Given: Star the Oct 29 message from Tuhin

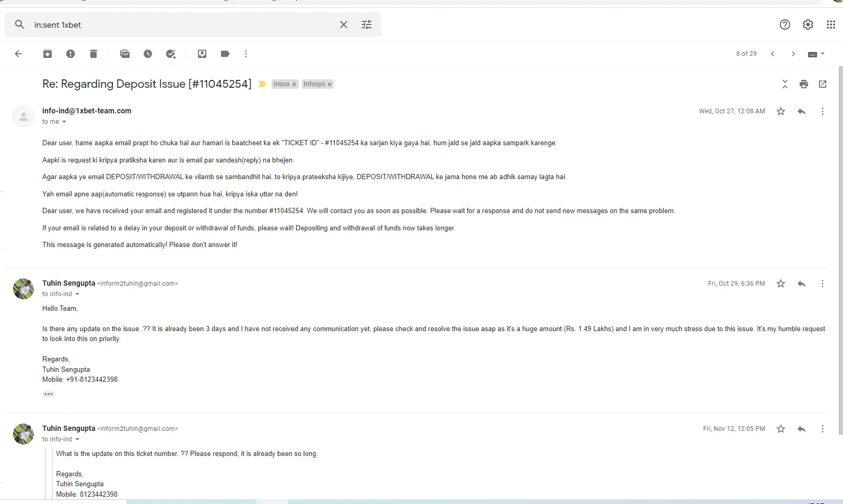Looking at the screenshot, I should pyautogui.click(x=781, y=284).
